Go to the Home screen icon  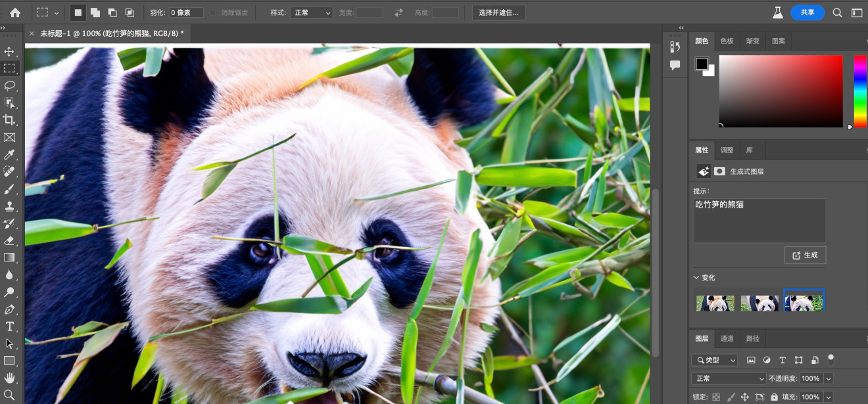[x=15, y=12]
